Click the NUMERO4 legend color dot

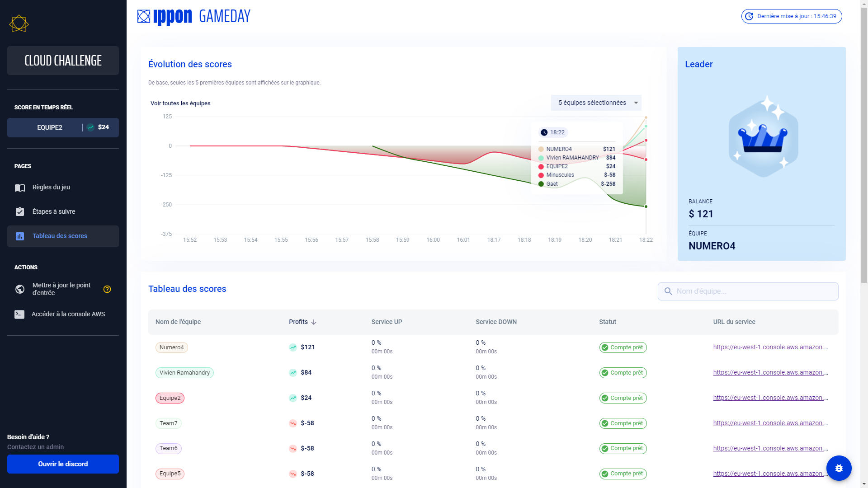541,149
